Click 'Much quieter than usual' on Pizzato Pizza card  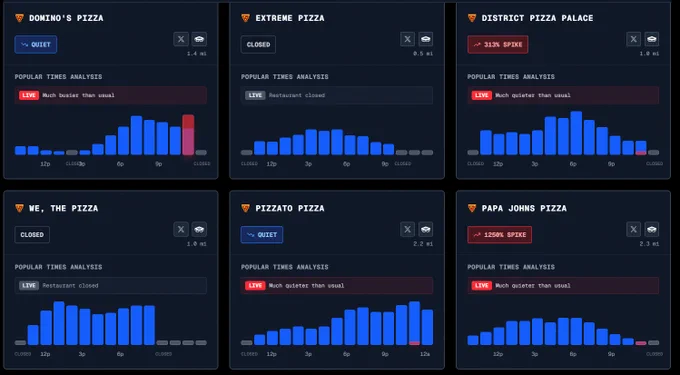tap(307, 286)
